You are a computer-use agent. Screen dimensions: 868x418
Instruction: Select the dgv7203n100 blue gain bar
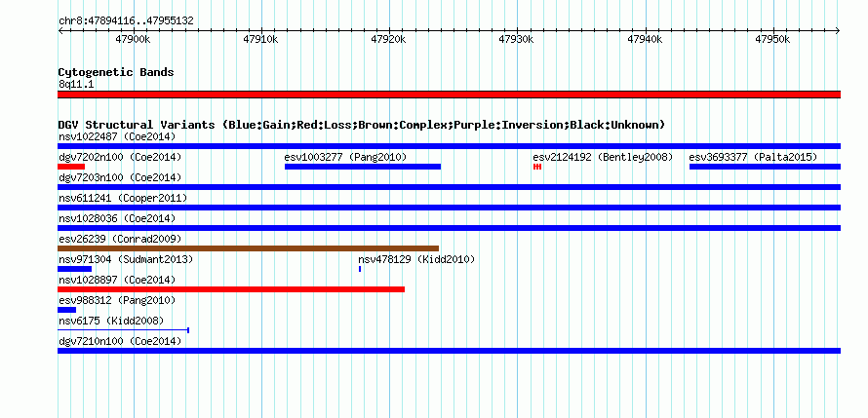[449, 187]
